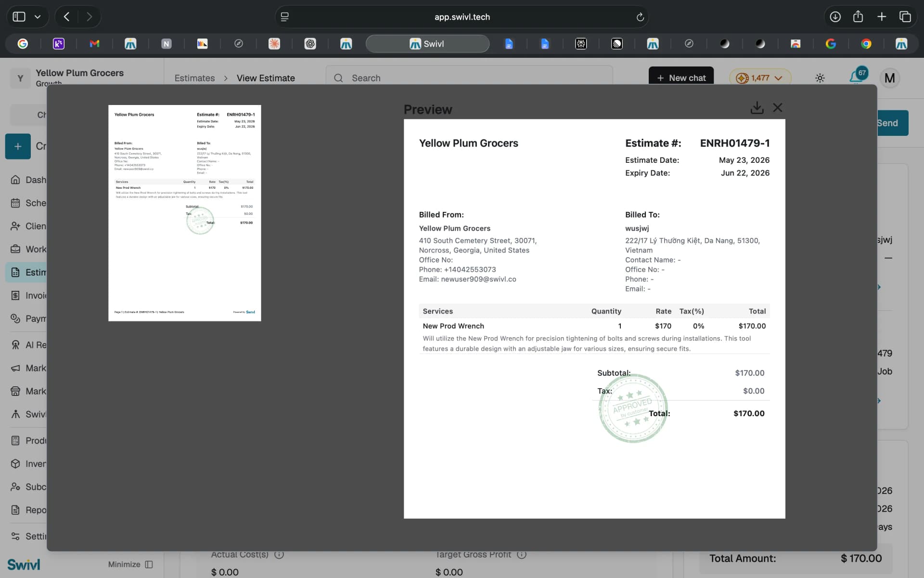
Task: Switch to the Chrome icon tab
Action: (866, 44)
